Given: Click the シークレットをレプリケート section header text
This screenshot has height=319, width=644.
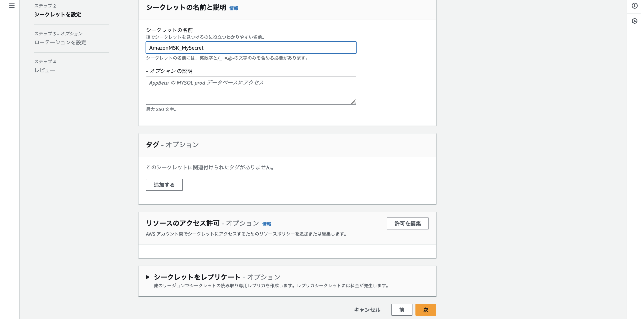Looking at the screenshot, I should coord(197,277).
